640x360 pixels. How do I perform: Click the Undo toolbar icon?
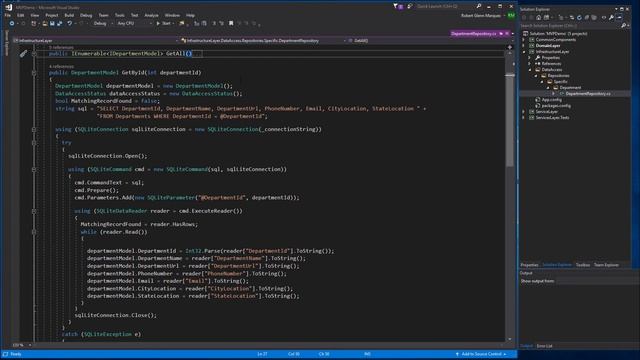pyautogui.click(x=70, y=24)
